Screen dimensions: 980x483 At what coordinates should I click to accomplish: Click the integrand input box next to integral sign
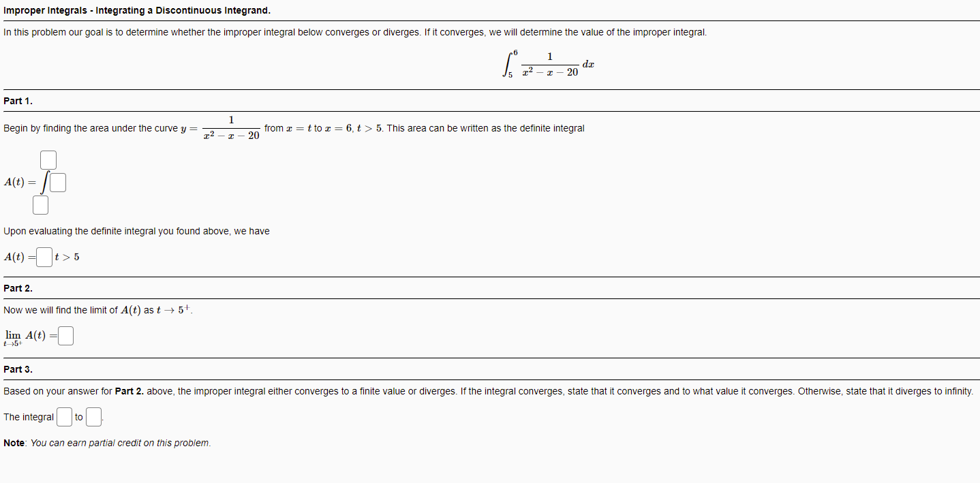click(x=58, y=182)
